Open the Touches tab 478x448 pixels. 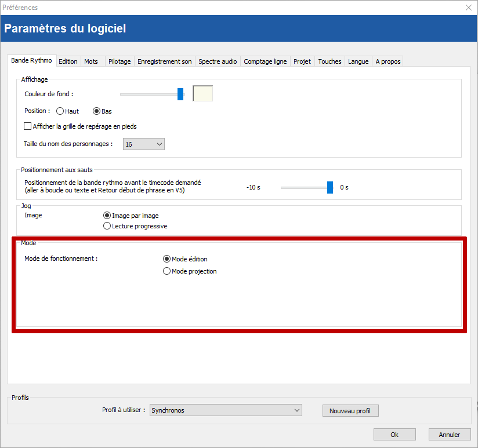click(x=329, y=61)
